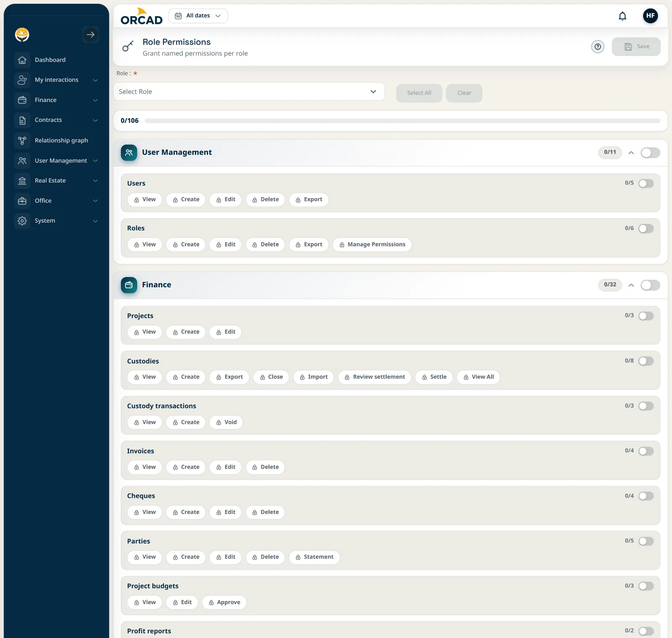Viewport: 672px width, 638px height.
Task: Expand the System sidebar submenu chevron
Action: click(x=95, y=221)
